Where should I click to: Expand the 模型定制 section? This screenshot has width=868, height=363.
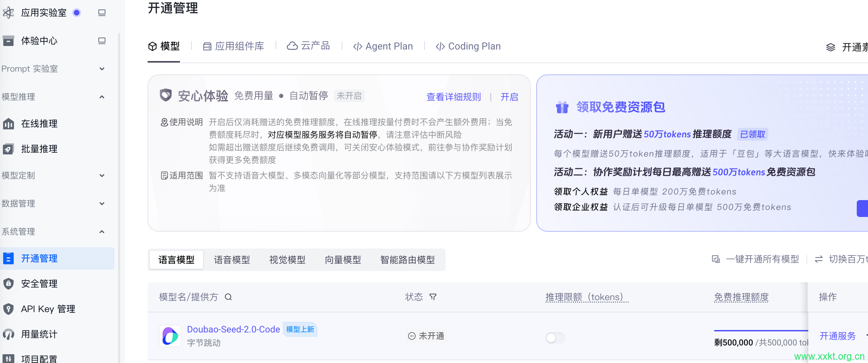pos(102,176)
